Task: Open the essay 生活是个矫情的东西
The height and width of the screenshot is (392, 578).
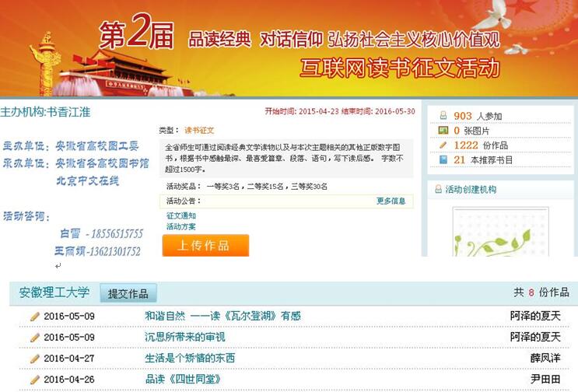Action: [189, 359]
